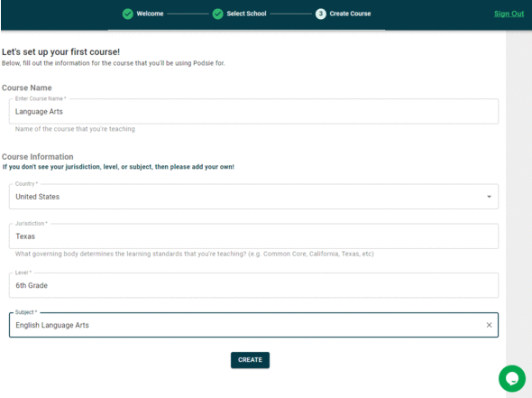
Task: Expand the Country dropdown arrow
Action: [x=489, y=197]
